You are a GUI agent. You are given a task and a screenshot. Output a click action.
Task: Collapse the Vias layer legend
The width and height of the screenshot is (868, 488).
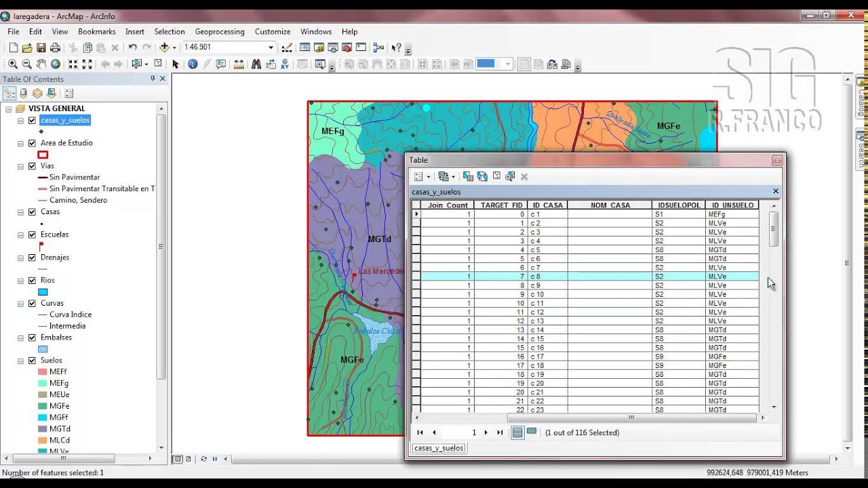pyautogui.click(x=21, y=166)
